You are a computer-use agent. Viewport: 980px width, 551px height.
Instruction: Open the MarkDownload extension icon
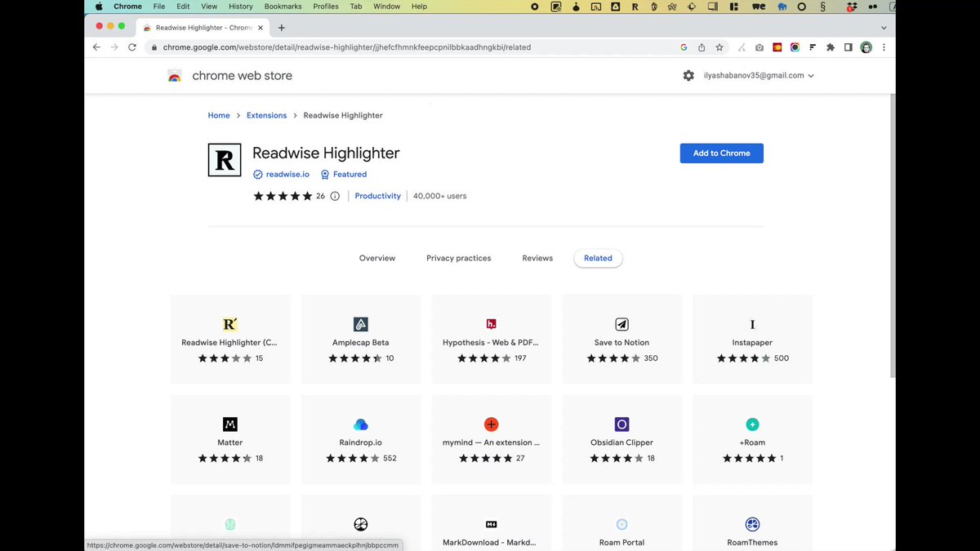pyautogui.click(x=491, y=524)
